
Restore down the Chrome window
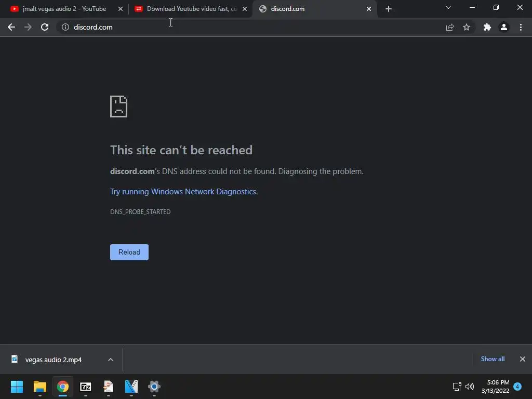click(x=496, y=7)
